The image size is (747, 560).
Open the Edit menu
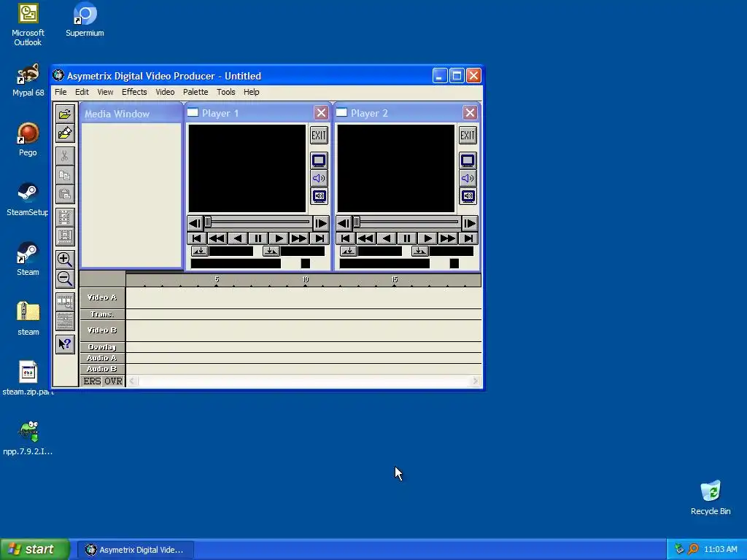tap(82, 92)
